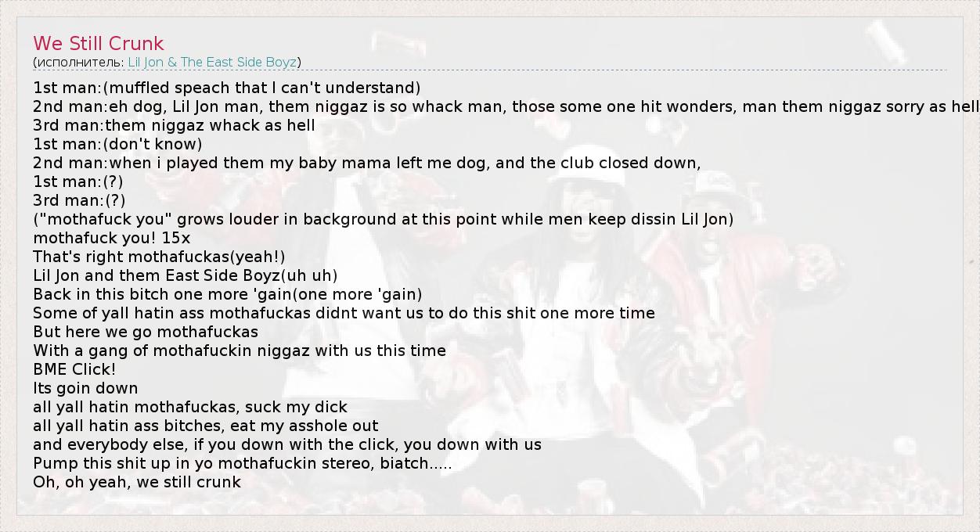Select the "grows louder in background" note line
980x532 pixels.
pyautogui.click(x=384, y=219)
